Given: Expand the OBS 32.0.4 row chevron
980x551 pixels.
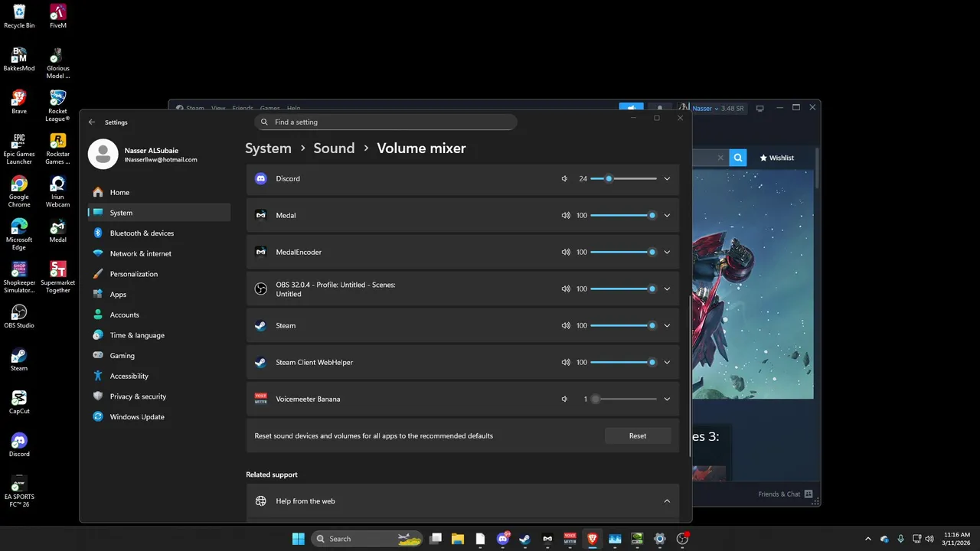Looking at the screenshot, I should pos(667,289).
